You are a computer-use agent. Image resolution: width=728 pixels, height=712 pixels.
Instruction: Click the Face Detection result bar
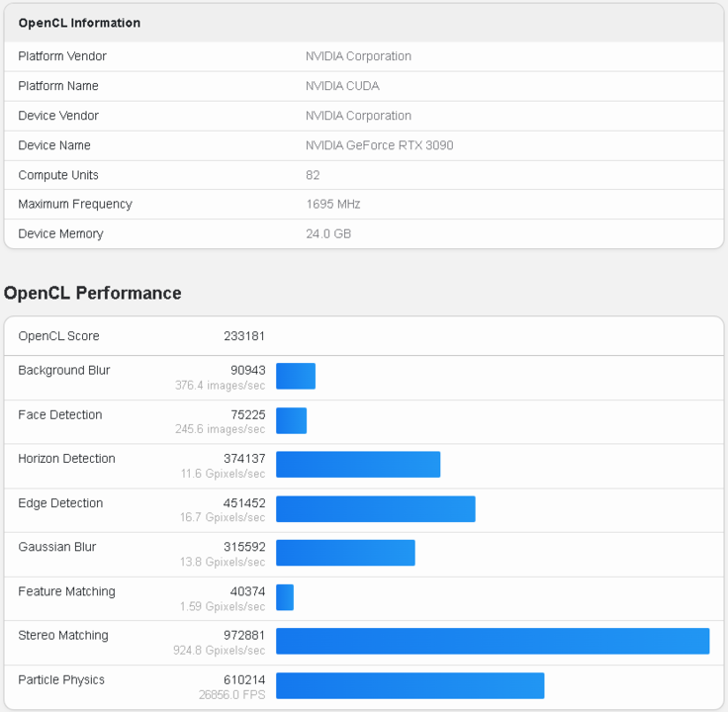pos(291,420)
